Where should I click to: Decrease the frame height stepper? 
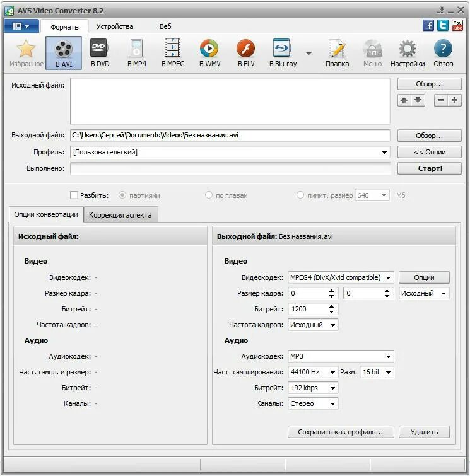point(387,296)
